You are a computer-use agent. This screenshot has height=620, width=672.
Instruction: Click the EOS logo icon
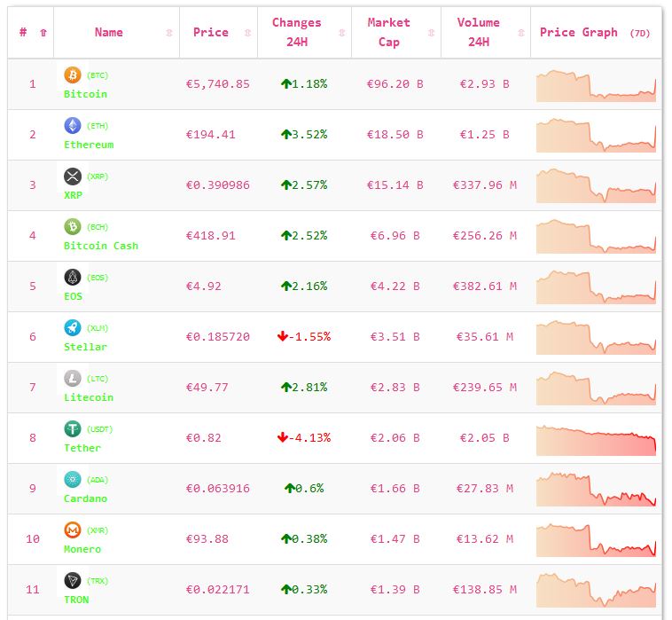[x=73, y=278]
